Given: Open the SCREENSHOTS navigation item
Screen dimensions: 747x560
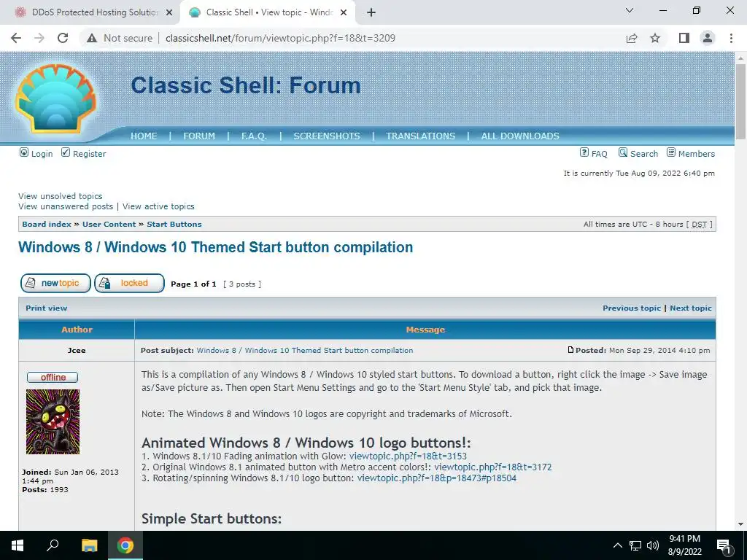Looking at the screenshot, I should pyautogui.click(x=327, y=136).
